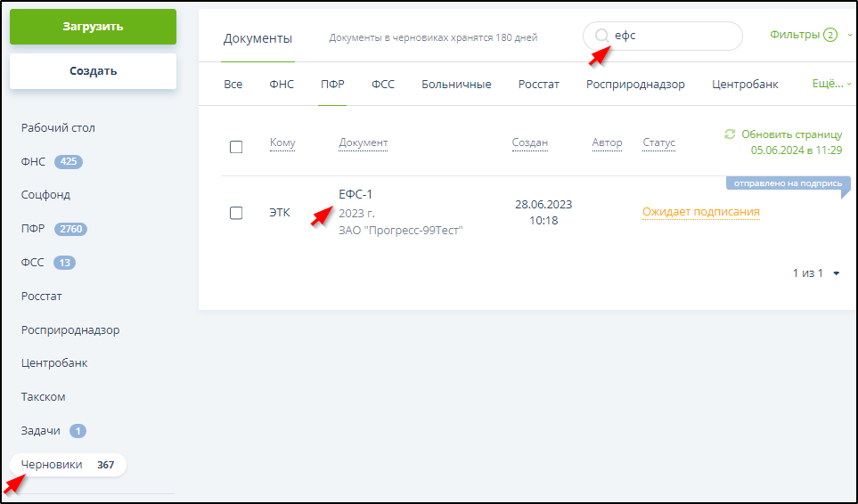Click the ФНС 425 counter badge
The image size is (858, 504).
[x=69, y=162]
